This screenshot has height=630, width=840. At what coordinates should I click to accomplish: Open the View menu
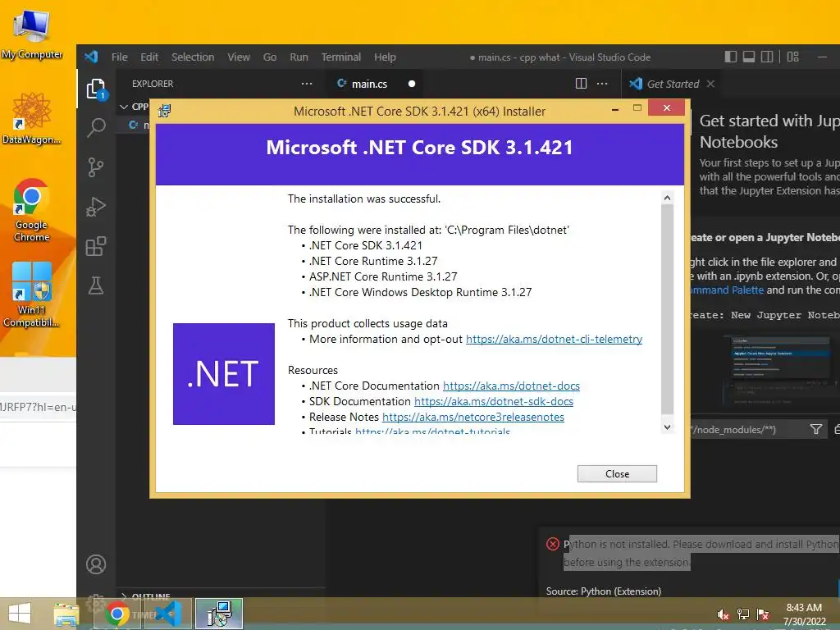pos(239,57)
